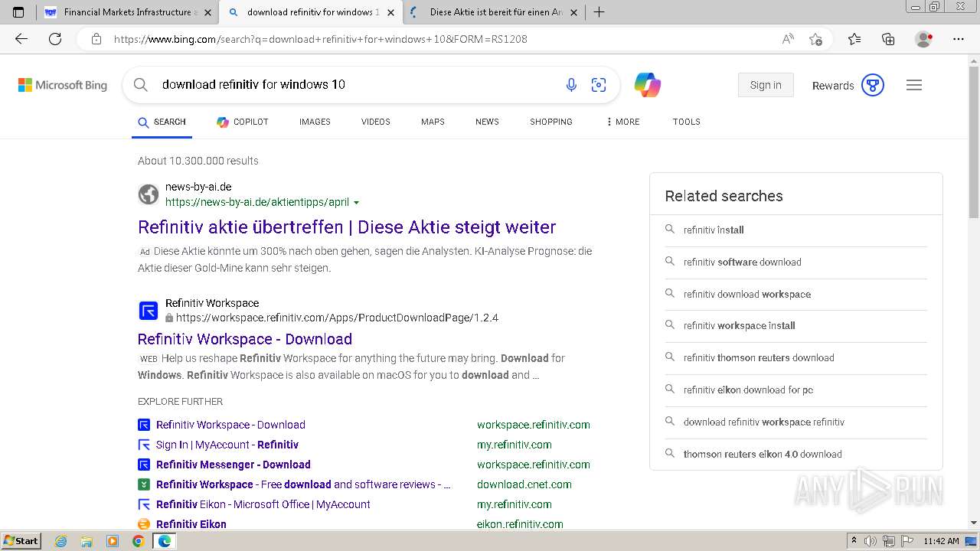
Task: Select the MAPS search tab
Action: pyautogui.click(x=433, y=122)
